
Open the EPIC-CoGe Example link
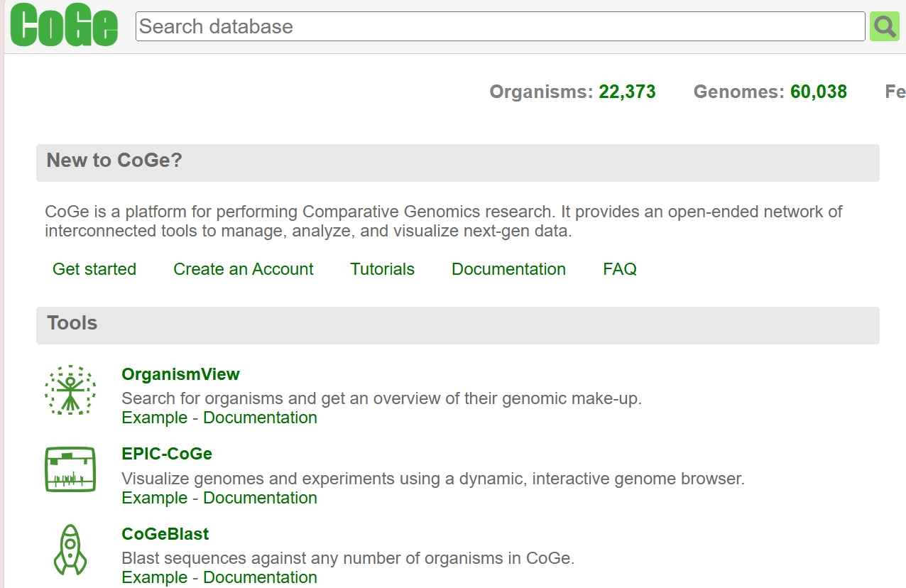click(155, 498)
